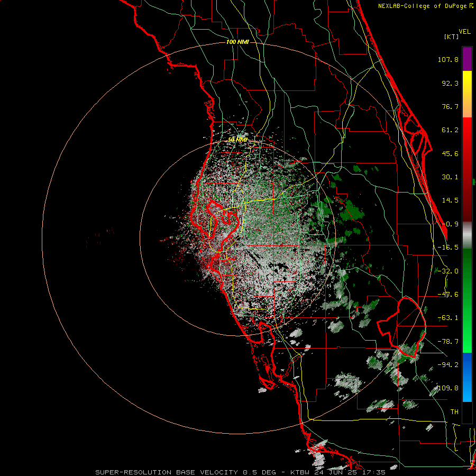This screenshot has height=476, width=476.
Task: Click the -63.1 velocity scale value
Action: (x=448, y=318)
